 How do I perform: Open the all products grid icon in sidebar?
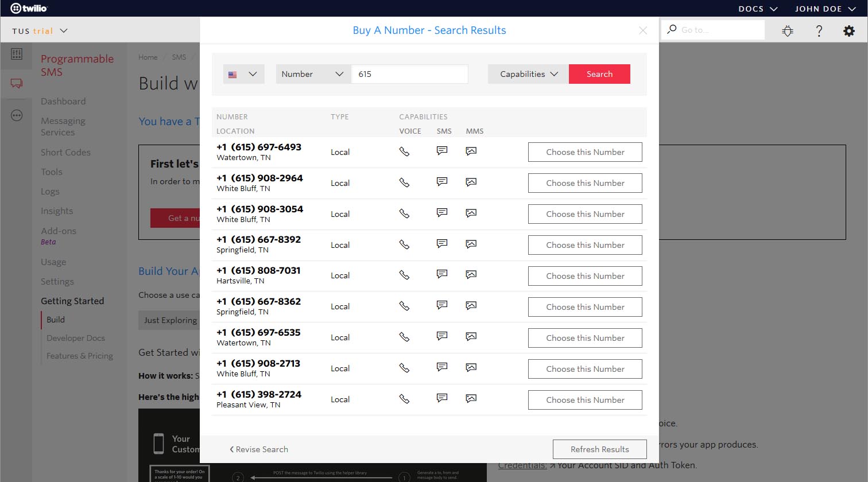click(x=17, y=54)
